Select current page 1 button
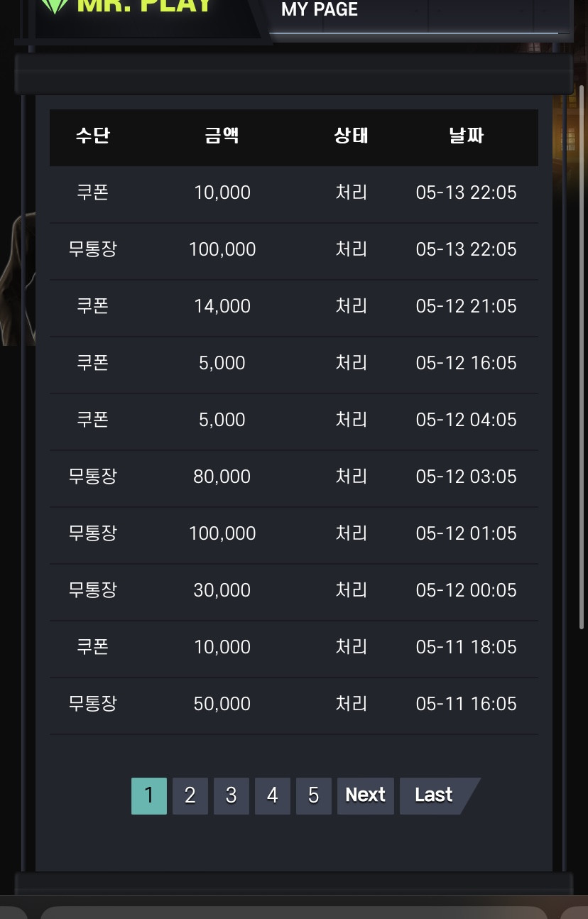This screenshot has width=588, height=919. pos(148,795)
